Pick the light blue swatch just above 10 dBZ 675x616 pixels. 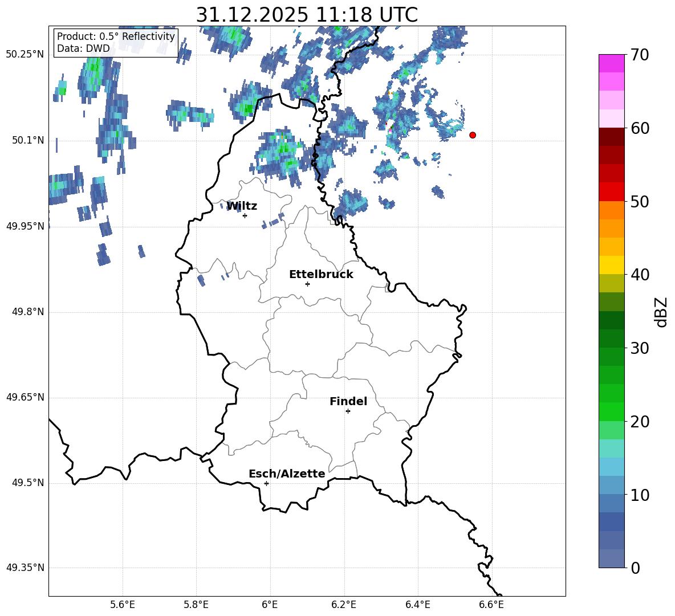tap(611, 485)
